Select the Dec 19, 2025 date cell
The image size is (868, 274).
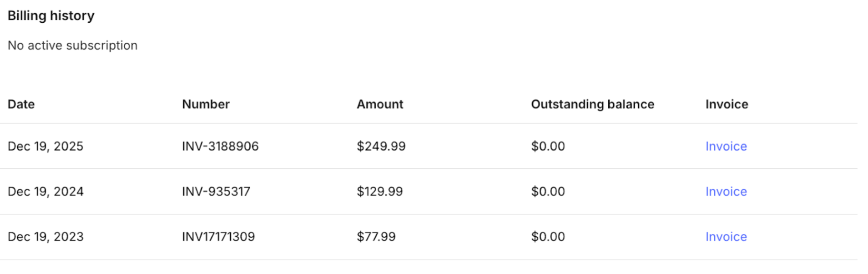coord(45,146)
